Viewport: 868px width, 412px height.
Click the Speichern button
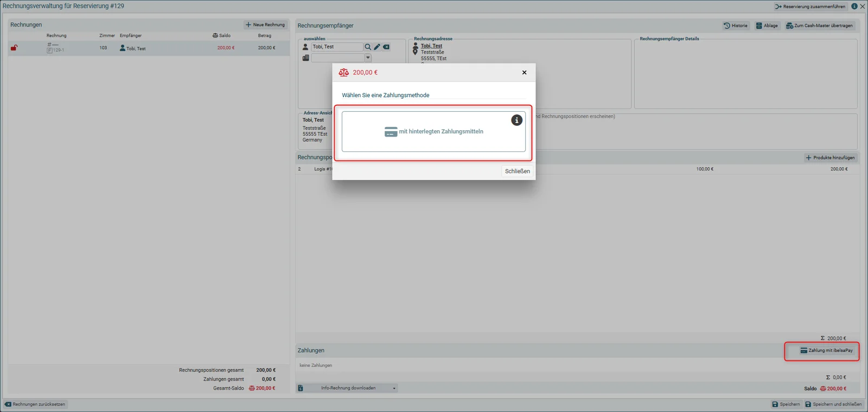tap(786, 404)
